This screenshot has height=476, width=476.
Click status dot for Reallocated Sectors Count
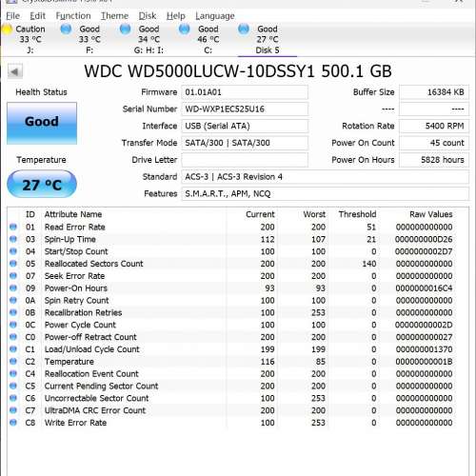tap(13, 264)
